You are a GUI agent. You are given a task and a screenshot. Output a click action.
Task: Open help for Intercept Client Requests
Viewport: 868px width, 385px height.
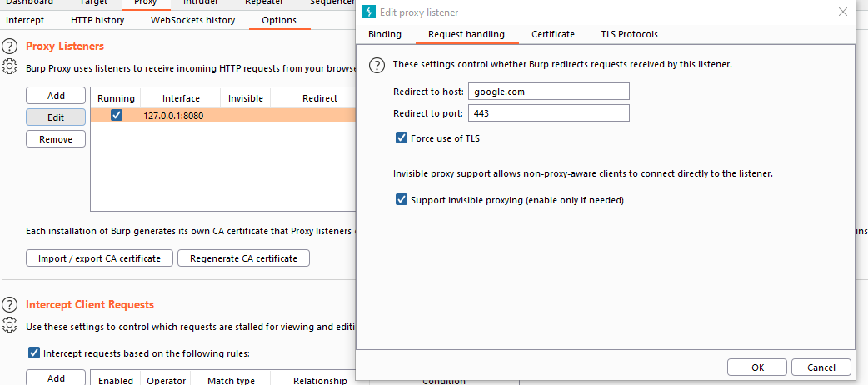pyautogui.click(x=11, y=305)
